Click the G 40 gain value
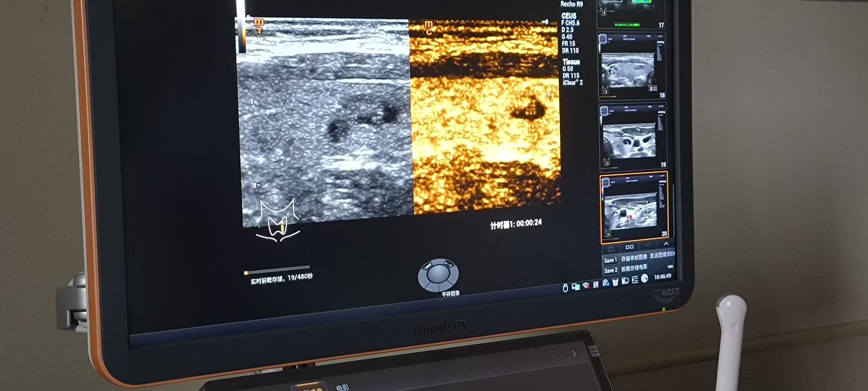This screenshot has width=868, height=391. pyautogui.click(x=567, y=36)
